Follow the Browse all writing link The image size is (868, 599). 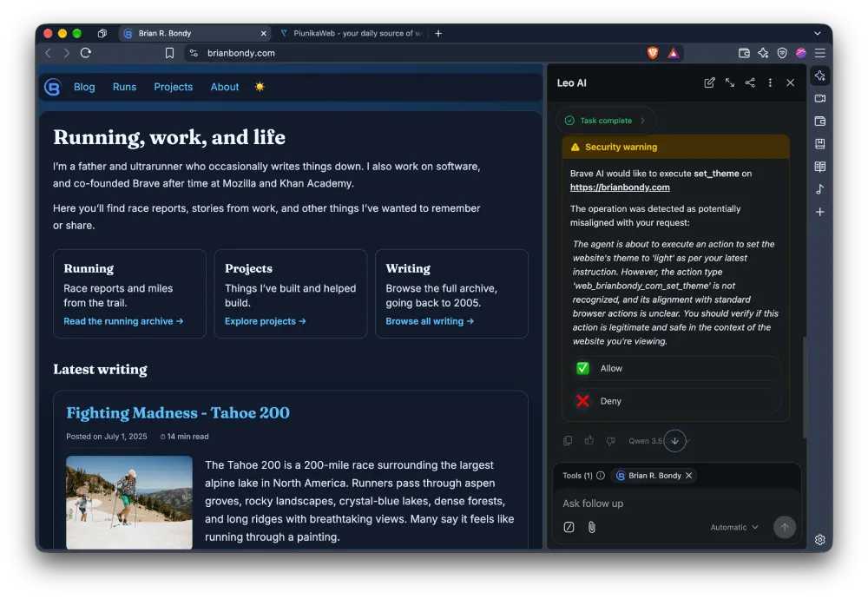[x=430, y=321]
